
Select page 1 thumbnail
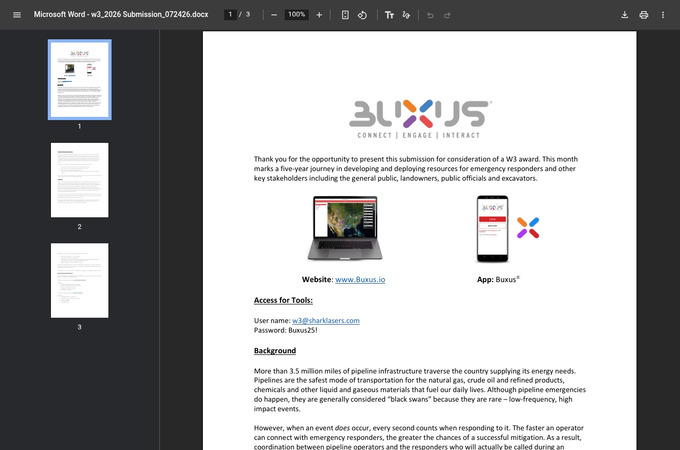tap(79, 79)
